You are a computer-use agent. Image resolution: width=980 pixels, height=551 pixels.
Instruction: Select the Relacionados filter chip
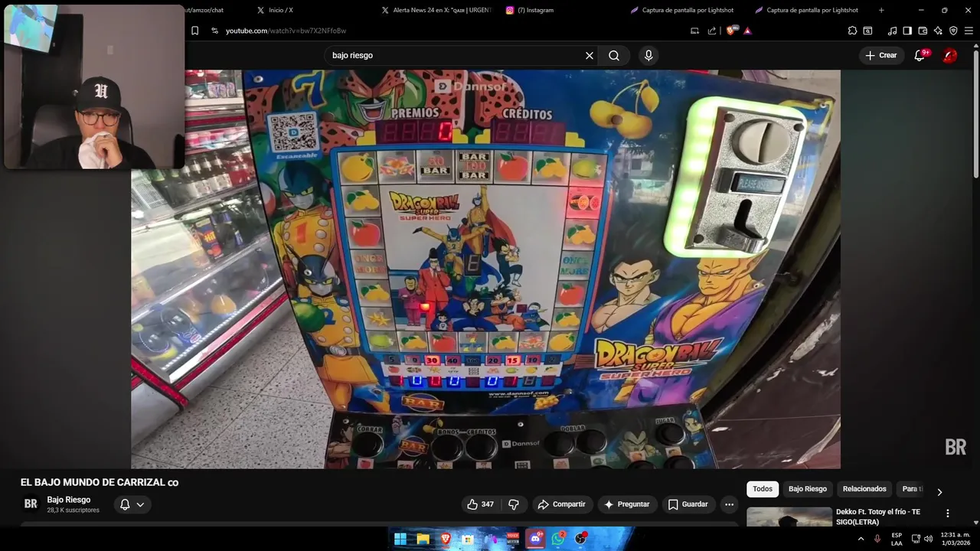coord(864,489)
